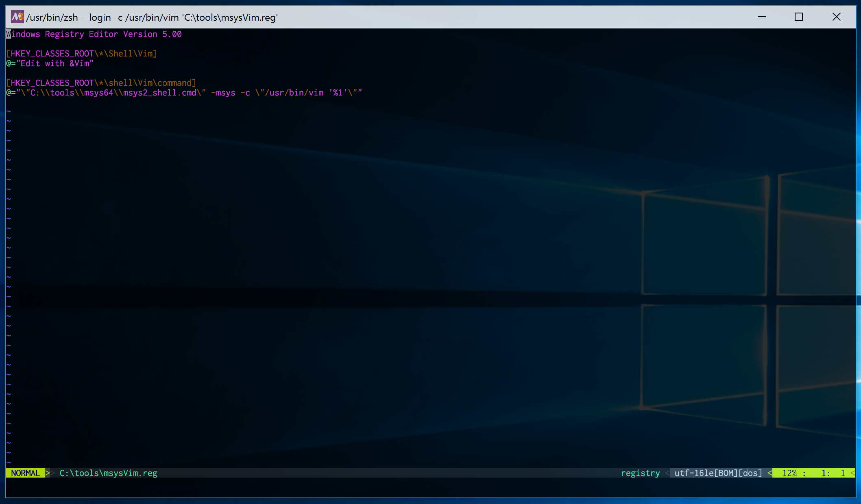The width and height of the screenshot is (861, 504).
Task: Click the MSYS2 icon in title bar
Action: click(x=17, y=17)
